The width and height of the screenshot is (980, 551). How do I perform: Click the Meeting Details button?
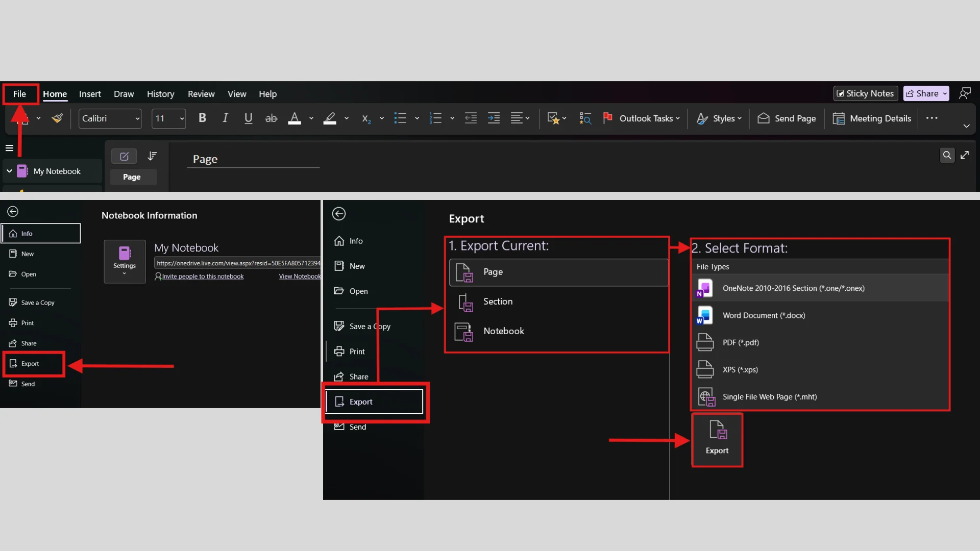(872, 118)
